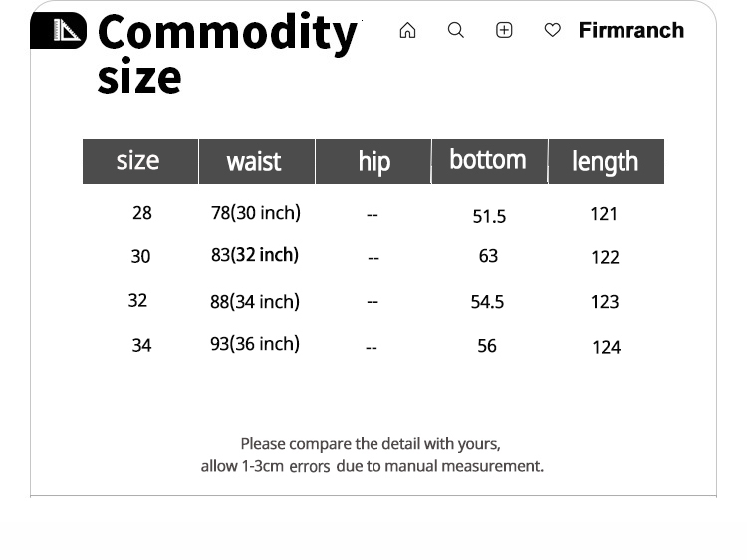Choose size 34 in the table
This screenshot has height=560, width=747.
(142, 346)
